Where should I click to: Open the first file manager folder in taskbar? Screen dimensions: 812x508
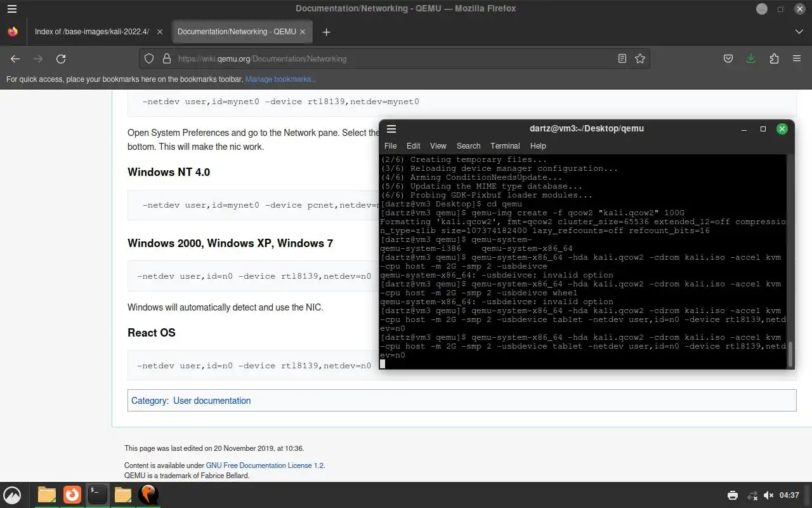47,495
